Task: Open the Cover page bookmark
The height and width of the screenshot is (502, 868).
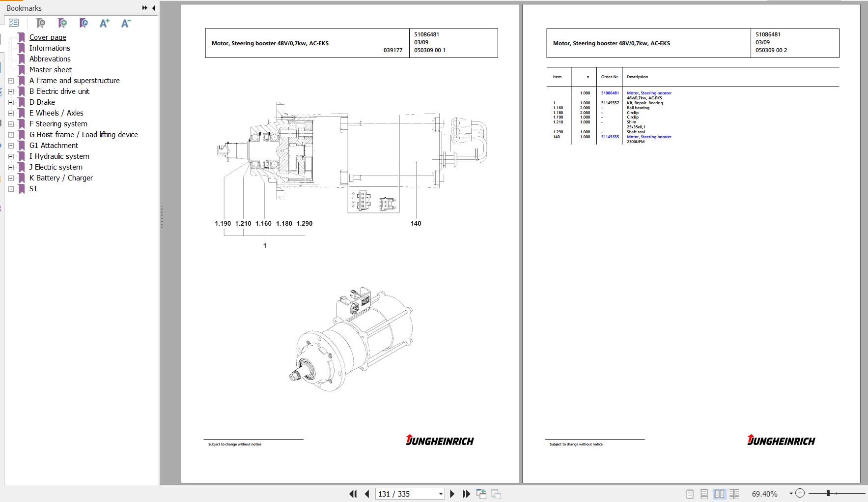Action: pyautogui.click(x=48, y=37)
